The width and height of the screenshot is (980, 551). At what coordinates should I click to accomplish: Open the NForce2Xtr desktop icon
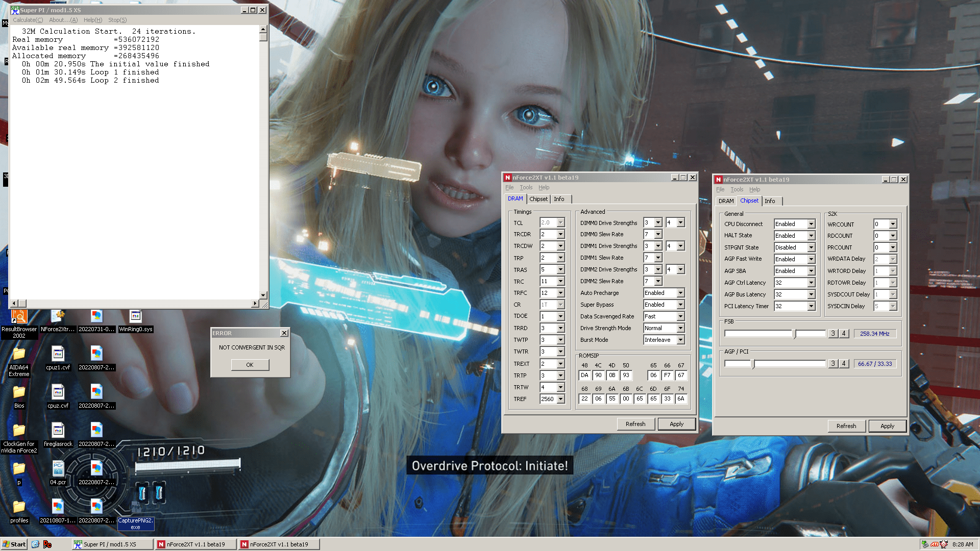[x=58, y=321]
